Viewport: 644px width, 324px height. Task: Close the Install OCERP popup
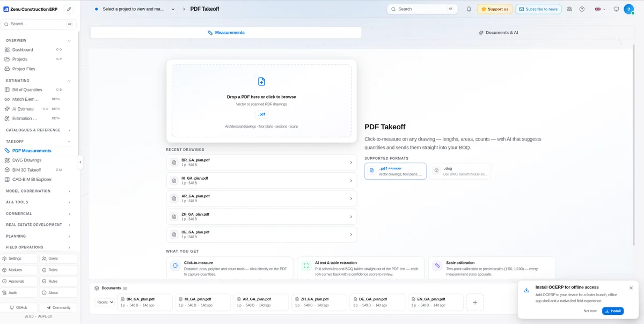[631, 288]
